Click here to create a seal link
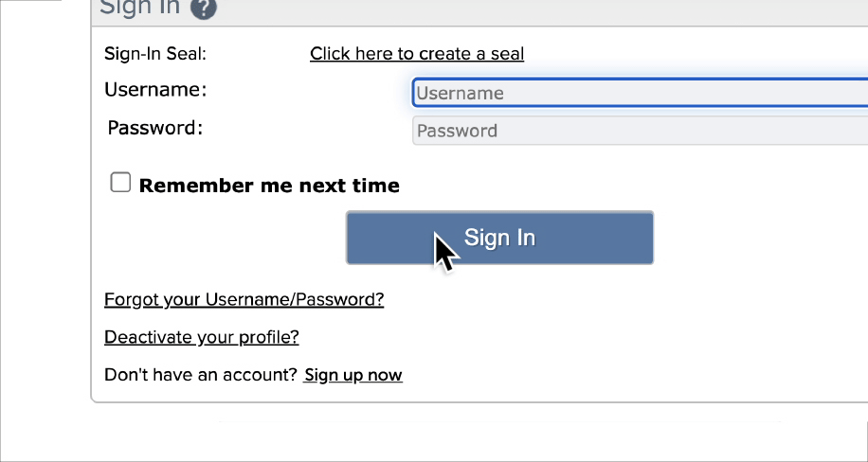868x462 pixels. point(417,54)
